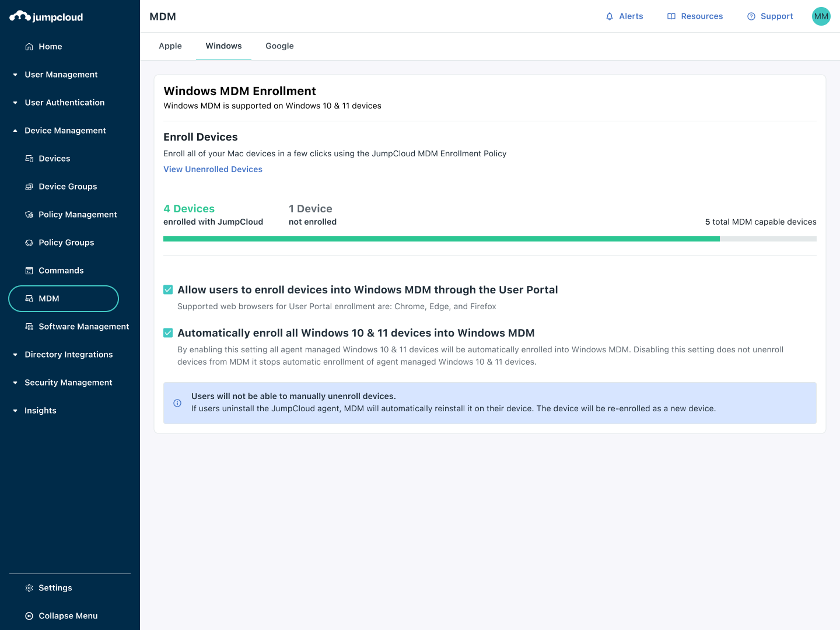Switch to the Apple tab
The height and width of the screenshot is (630, 840).
[x=170, y=45]
